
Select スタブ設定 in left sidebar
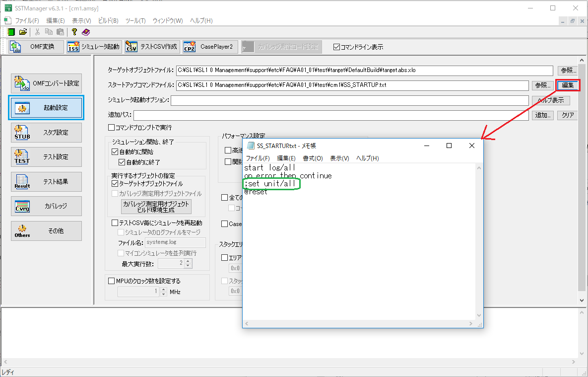point(47,133)
